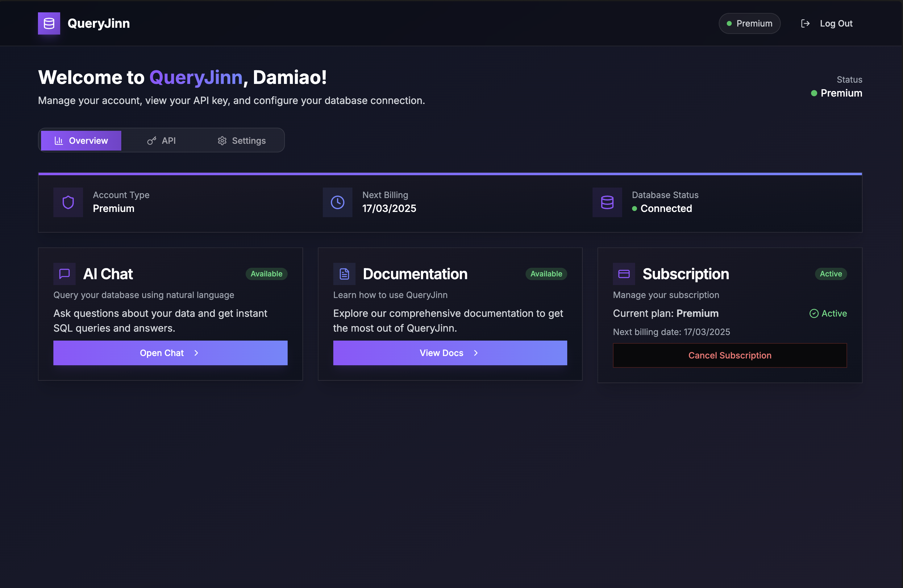Click the Active badge on Subscription card
The image size is (903, 588).
point(830,274)
